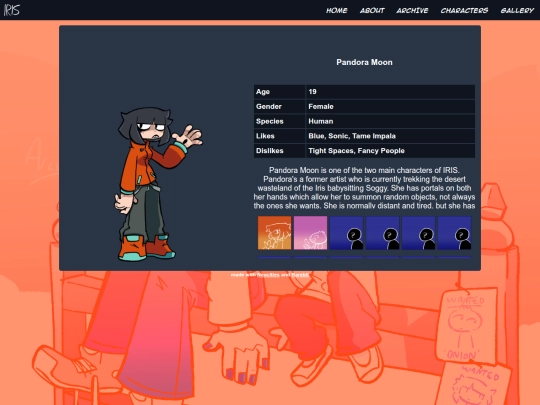Screen dimensions: 540x405
Task: Click the Pandora Moon biography paragraph
Action: (x=364, y=188)
